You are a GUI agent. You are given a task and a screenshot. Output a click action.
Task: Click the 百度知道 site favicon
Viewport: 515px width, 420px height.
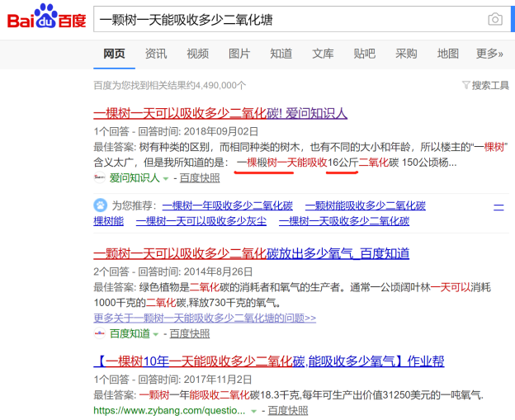[x=100, y=333]
